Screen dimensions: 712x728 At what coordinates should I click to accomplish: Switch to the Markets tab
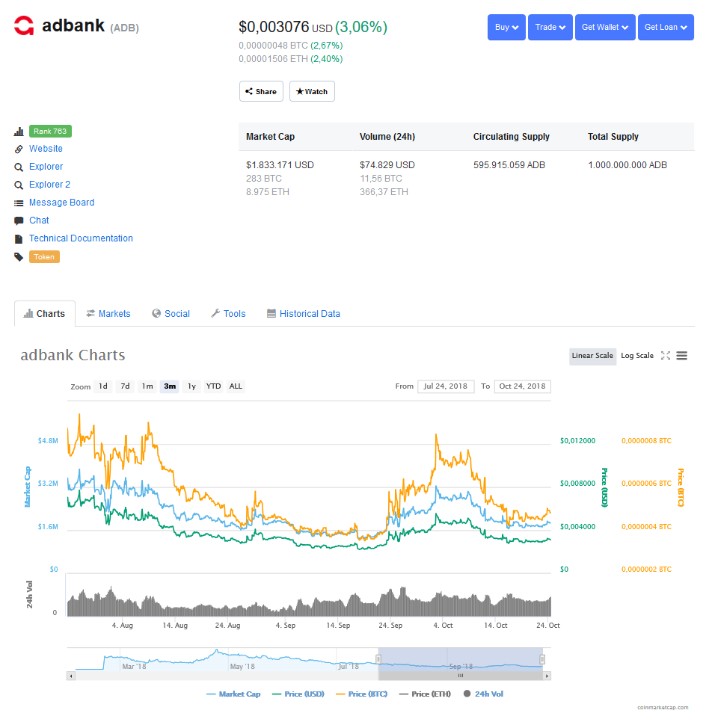pyautogui.click(x=108, y=314)
